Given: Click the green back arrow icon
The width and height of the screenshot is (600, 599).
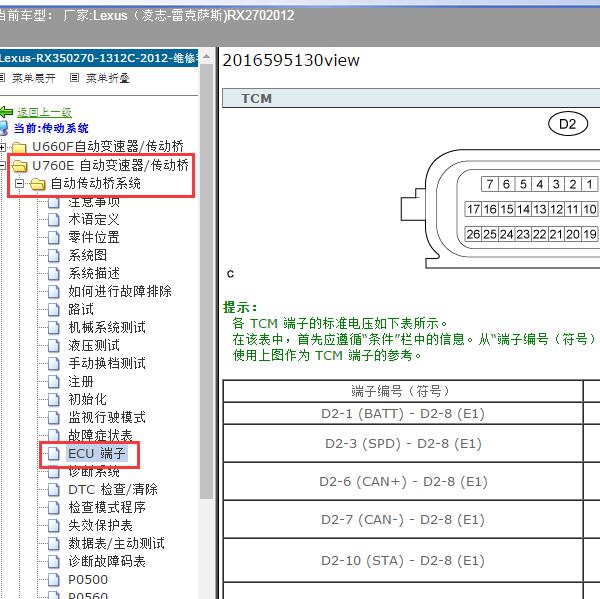Looking at the screenshot, I should 6,112.
